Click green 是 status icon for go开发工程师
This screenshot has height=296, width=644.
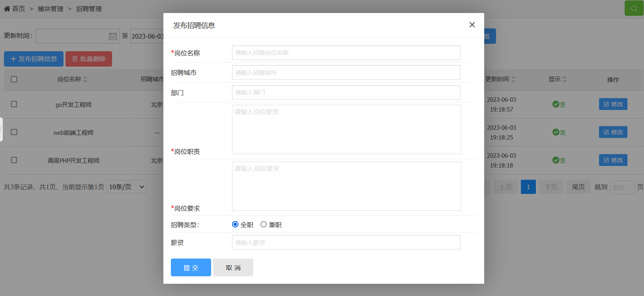[x=556, y=104]
